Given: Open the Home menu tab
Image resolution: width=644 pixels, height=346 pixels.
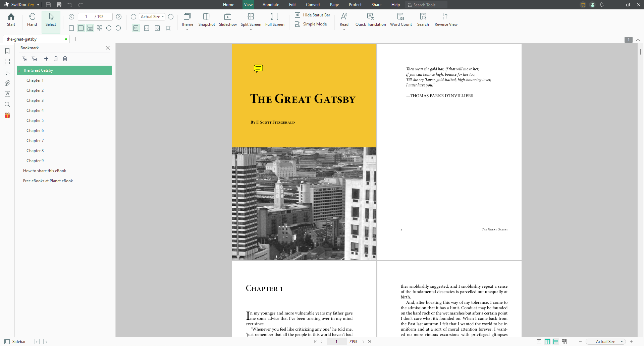Looking at the screenshot, I should pos(229,5).
